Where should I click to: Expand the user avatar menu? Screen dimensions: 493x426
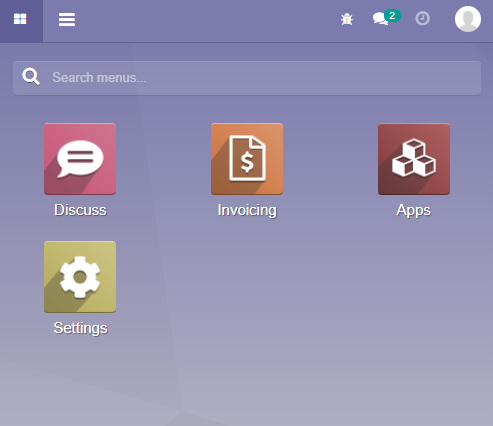pos(468,19)
